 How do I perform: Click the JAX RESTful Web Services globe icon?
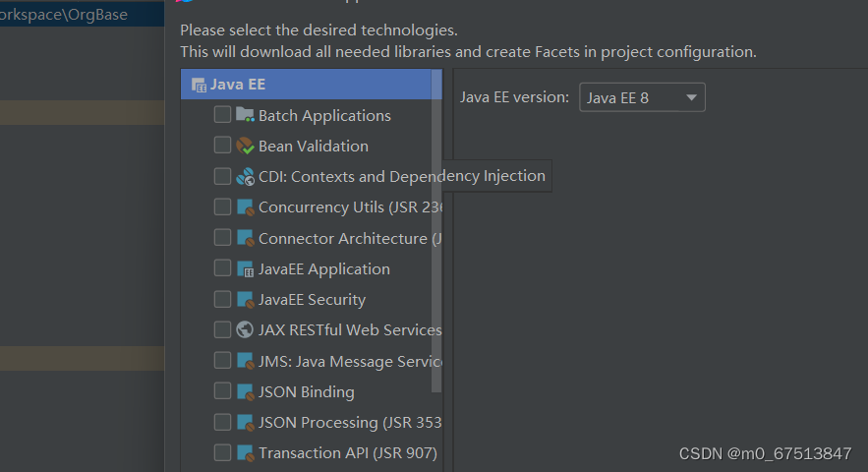point(245,329)
